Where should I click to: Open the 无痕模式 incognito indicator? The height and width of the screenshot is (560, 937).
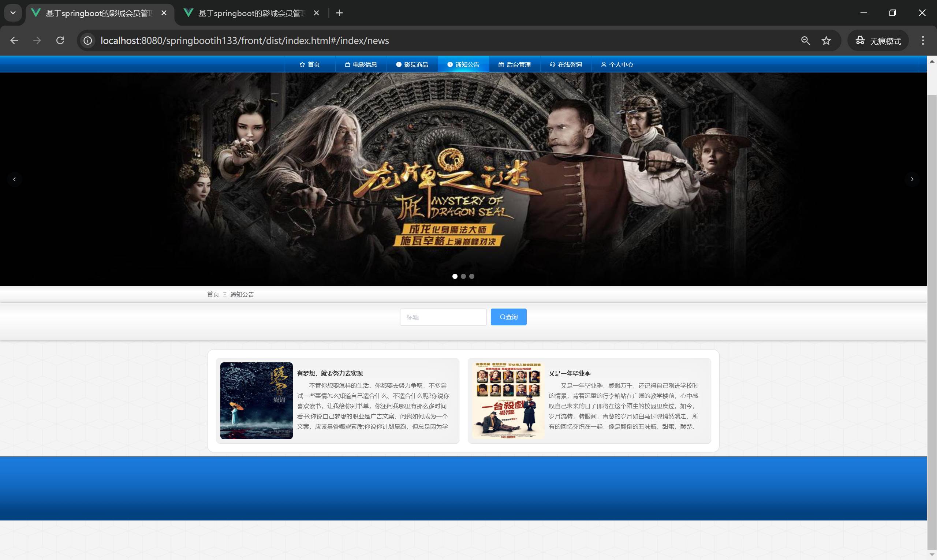878,40
